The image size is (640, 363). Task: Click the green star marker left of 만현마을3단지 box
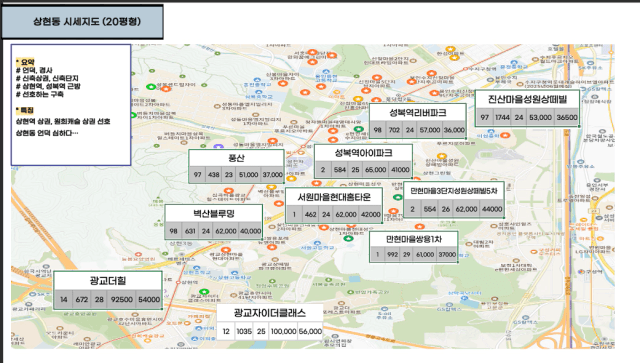(x=398, y=197)
